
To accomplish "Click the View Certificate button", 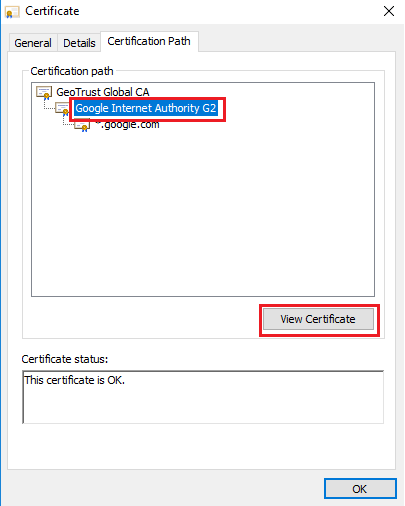I will click(x=318, y=319).
